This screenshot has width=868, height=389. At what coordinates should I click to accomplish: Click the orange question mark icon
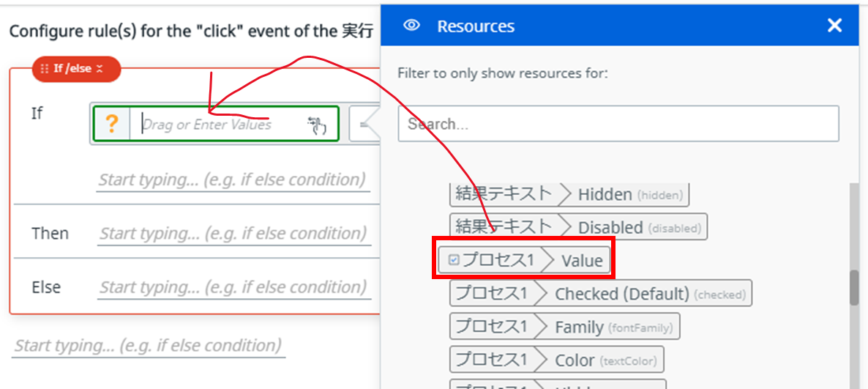[111, 125]
